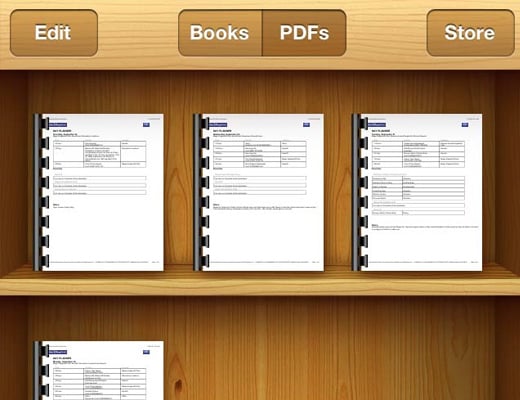Click the spiral binding of the rightmost PDF
This screenshot has width=520, height=400.
360,192
